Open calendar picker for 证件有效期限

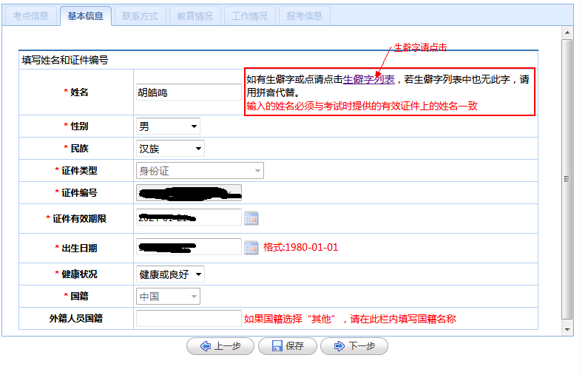coord(251,218)
